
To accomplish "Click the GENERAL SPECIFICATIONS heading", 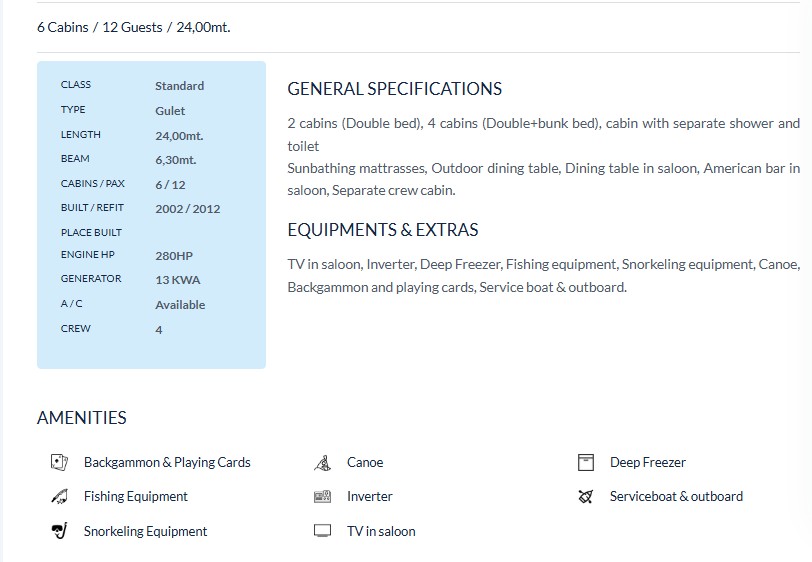I will 394,89.
